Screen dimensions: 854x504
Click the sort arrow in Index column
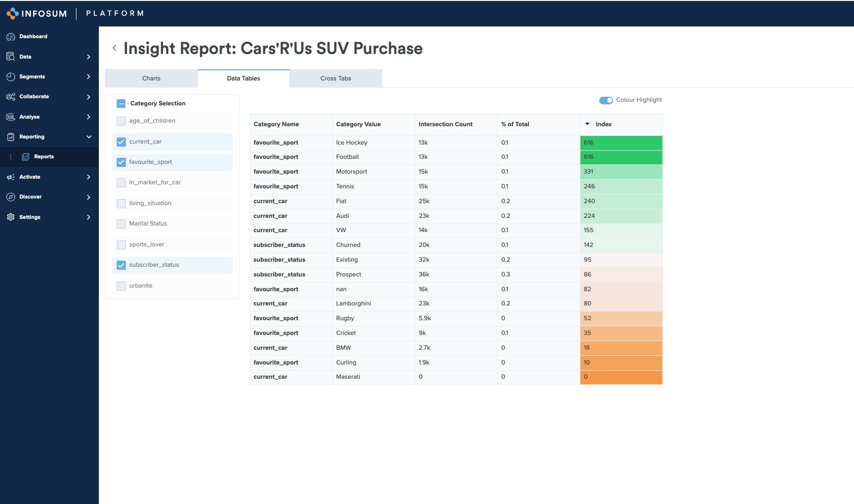pyautogui.click(x=587, y=124)
